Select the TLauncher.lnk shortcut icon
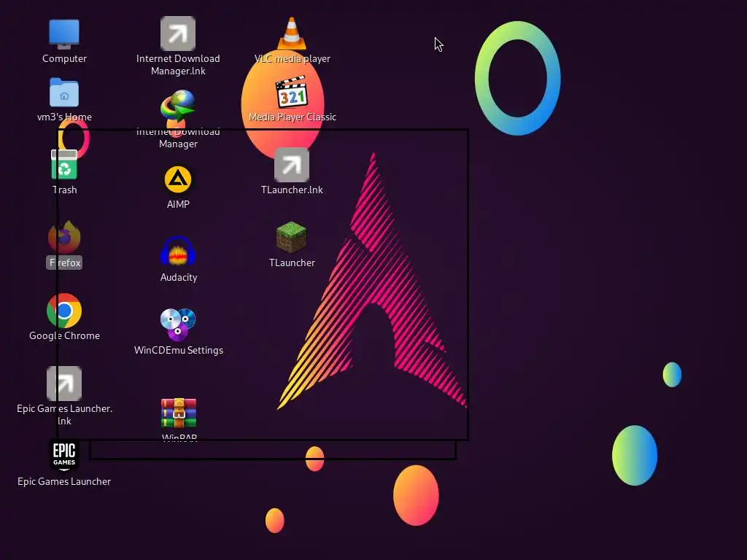747x560 pixels. pyautogui.click(x=292, y=165)
